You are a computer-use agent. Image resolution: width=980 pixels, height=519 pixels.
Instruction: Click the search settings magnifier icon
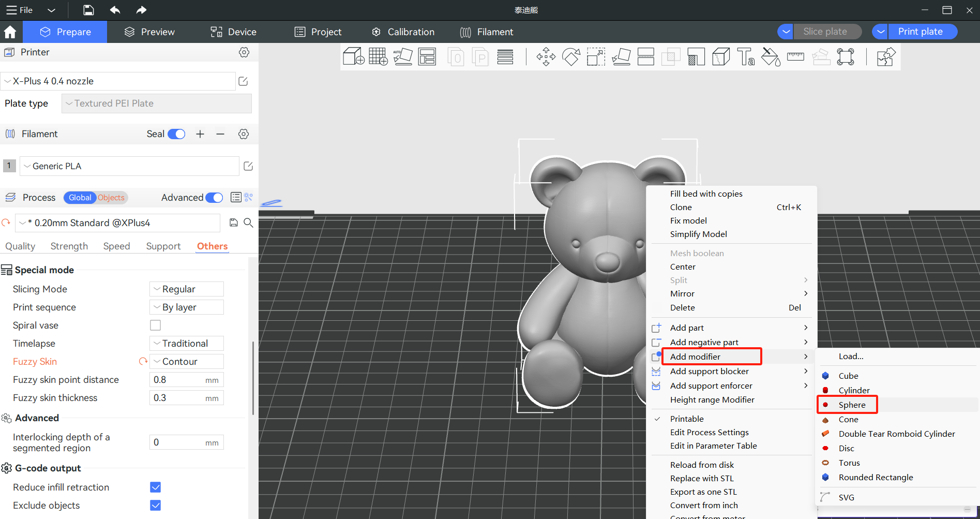pos(248,223)
